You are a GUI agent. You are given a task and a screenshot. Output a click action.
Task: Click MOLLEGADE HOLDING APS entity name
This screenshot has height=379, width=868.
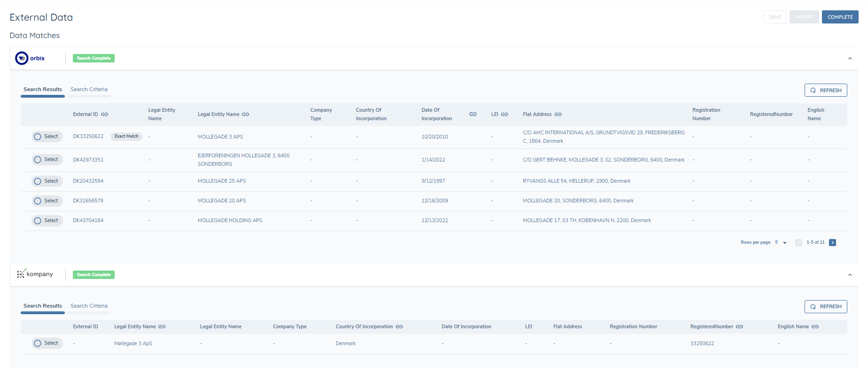[x=230, y=221]
